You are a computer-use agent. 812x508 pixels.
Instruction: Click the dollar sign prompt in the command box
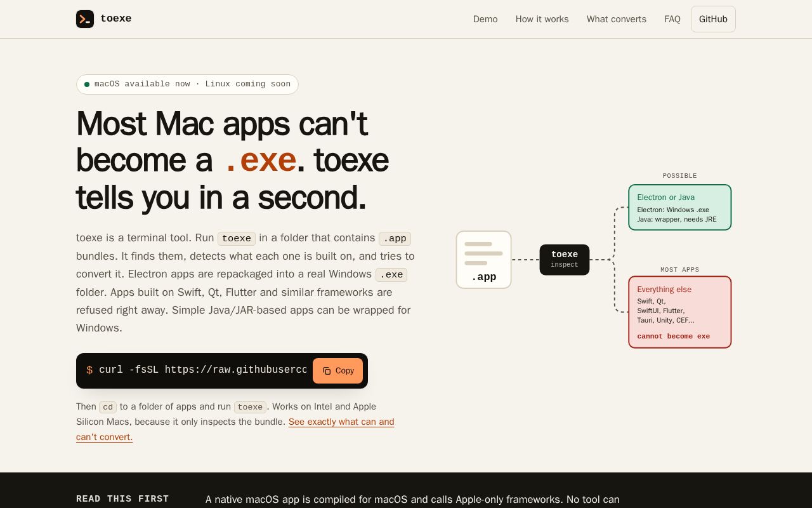[x=89, y=370]
